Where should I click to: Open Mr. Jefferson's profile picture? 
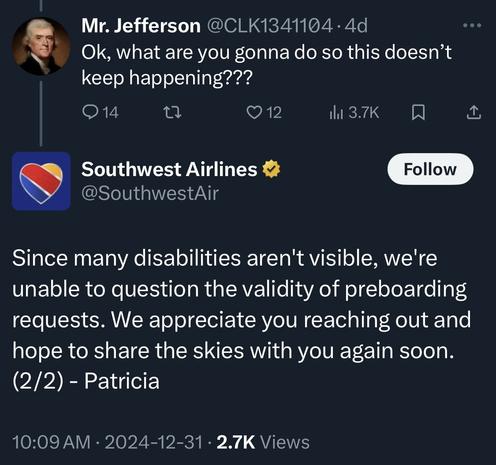(41, 46)
